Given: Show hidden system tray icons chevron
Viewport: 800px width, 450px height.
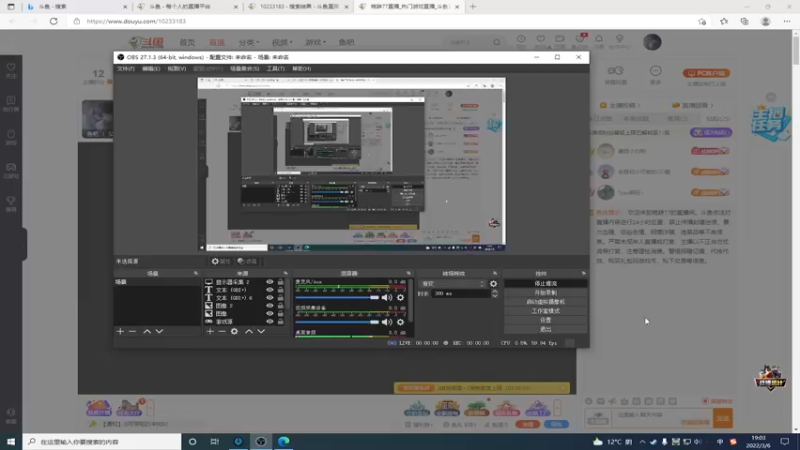Looking at the screenshot, I should click(642, 442).
